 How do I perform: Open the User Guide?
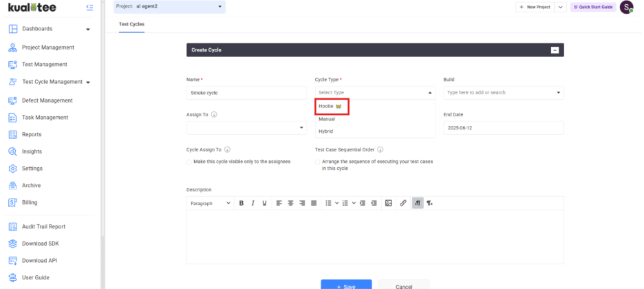(x=35, y=278)
